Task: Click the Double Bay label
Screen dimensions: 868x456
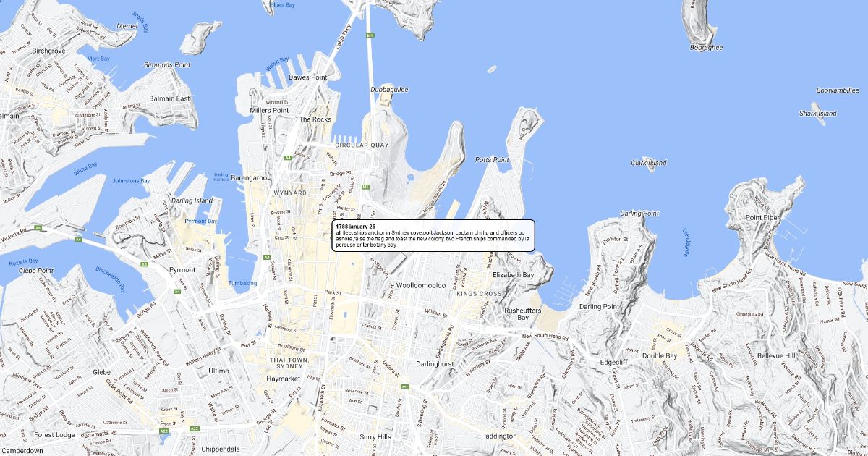Action: (660, 356)
